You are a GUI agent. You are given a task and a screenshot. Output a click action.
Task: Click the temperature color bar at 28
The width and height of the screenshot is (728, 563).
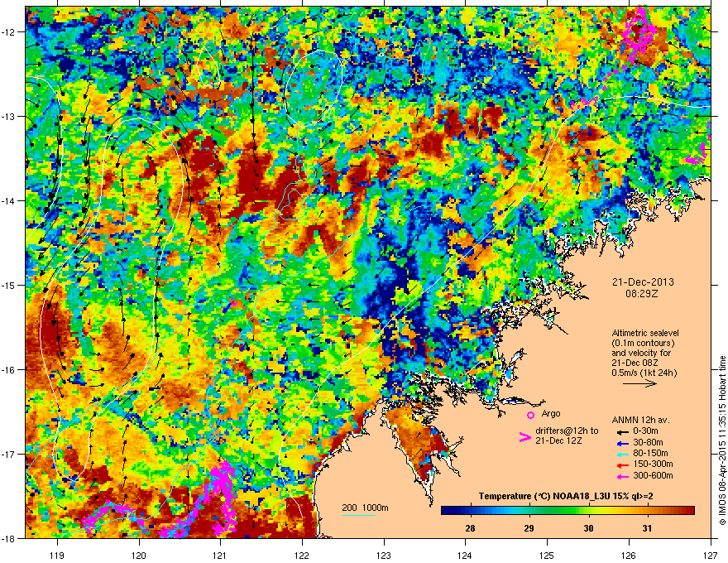470,511
